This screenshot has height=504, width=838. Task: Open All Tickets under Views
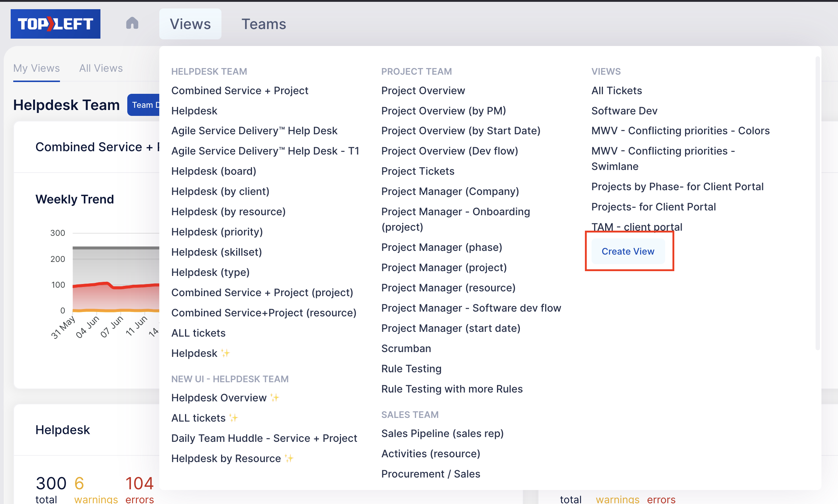[x=617, y=90]
